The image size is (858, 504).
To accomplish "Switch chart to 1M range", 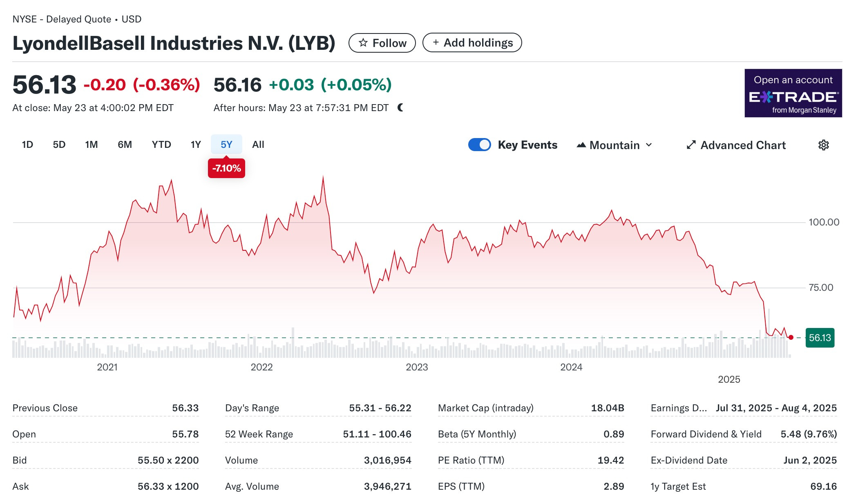I will 92,145.
